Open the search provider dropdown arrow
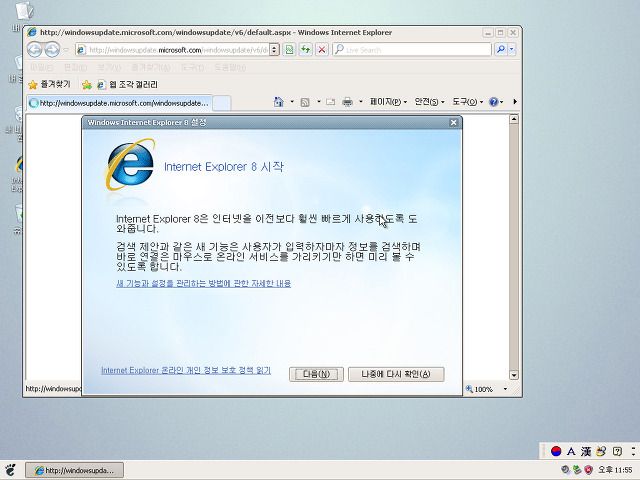The image size is (640, 480). (x=511, y=50)
